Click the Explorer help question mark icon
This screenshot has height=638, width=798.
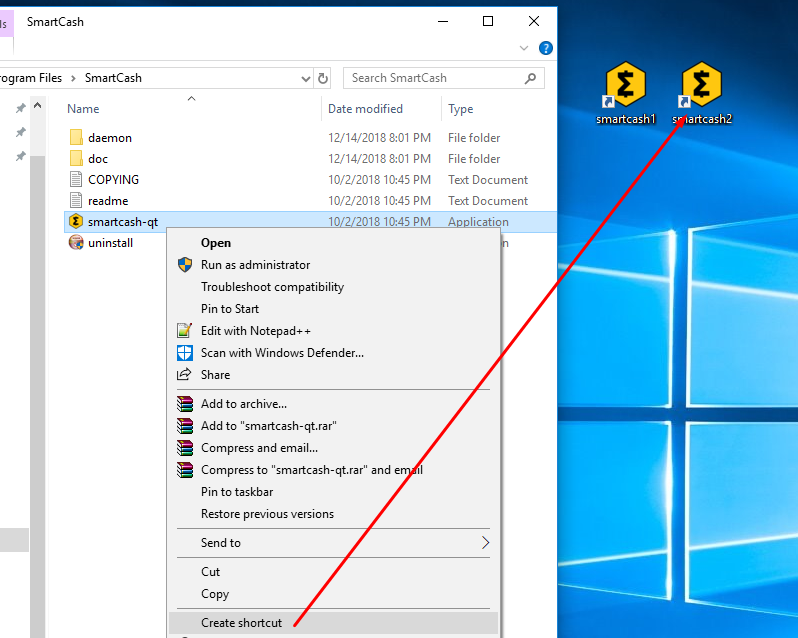click(546, 48)
